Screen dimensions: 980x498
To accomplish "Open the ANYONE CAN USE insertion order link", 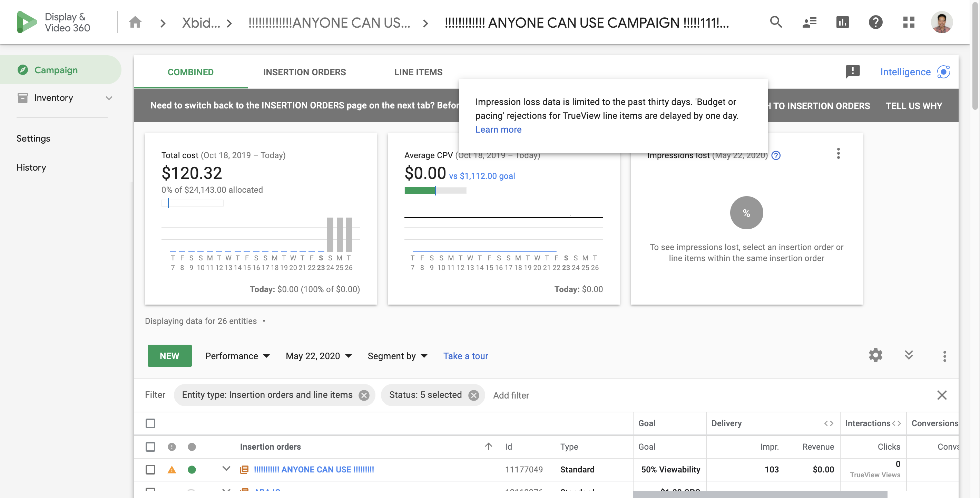I will pos(313,469).
